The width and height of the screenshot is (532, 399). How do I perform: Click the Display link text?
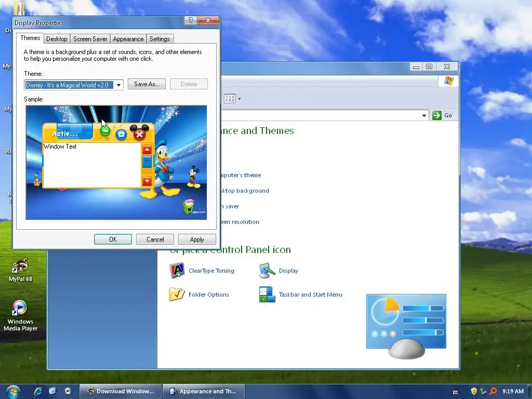coord(288,271)
